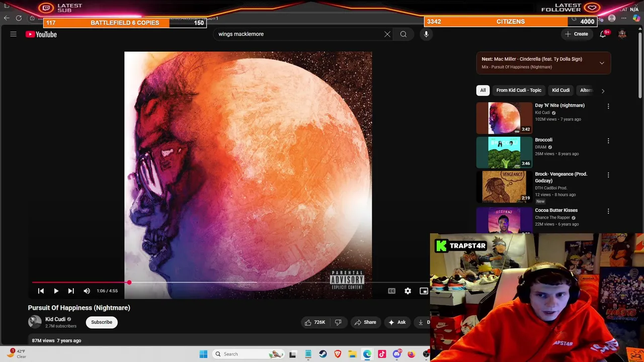Go to the YouTube home logo

(41, 34)
